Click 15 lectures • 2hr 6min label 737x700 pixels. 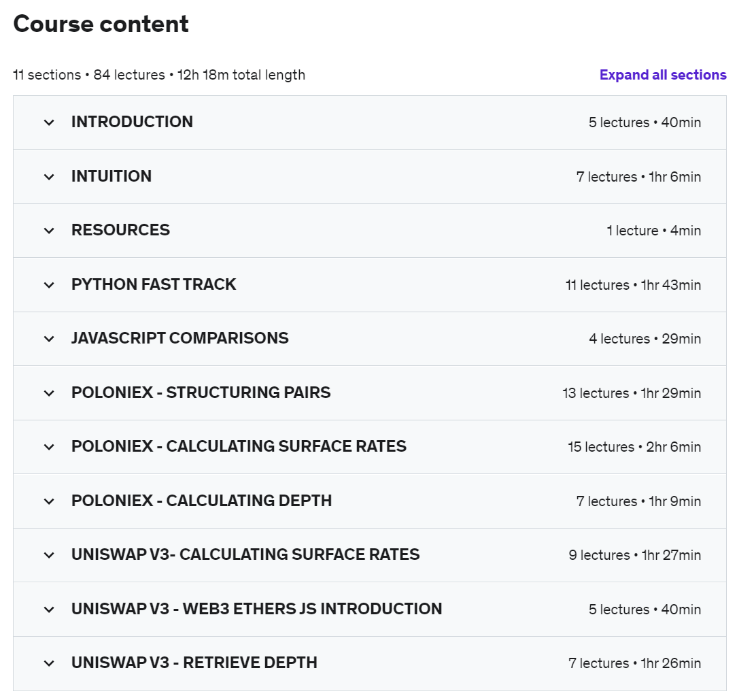click(634, 447)
